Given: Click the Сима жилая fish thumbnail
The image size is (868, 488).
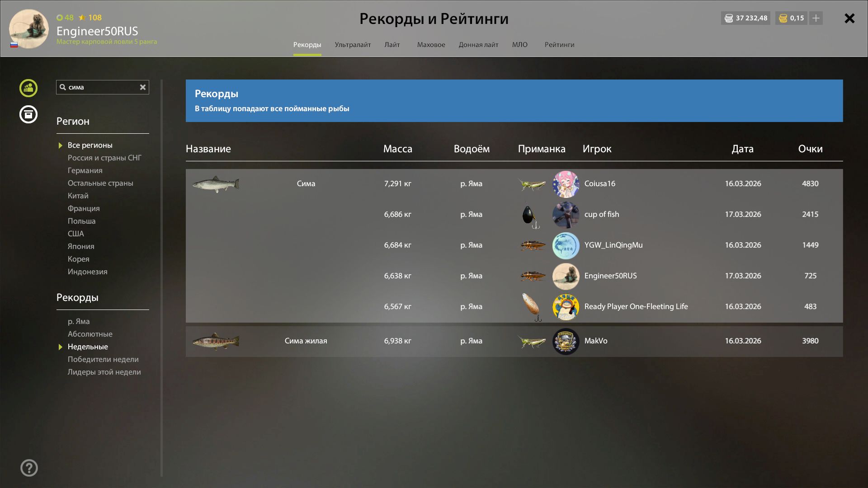Looking at the screenshot, I should (x=216, y=342).
